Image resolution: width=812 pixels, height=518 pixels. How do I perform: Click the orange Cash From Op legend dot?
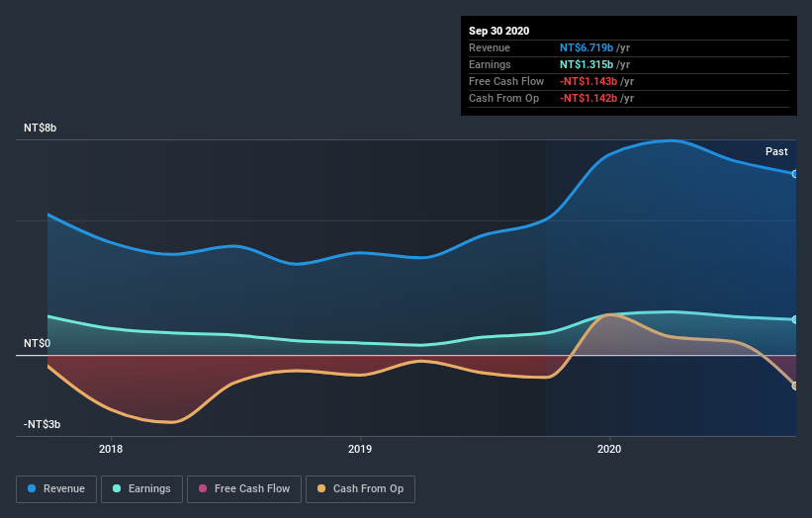(x=321, y=488)
